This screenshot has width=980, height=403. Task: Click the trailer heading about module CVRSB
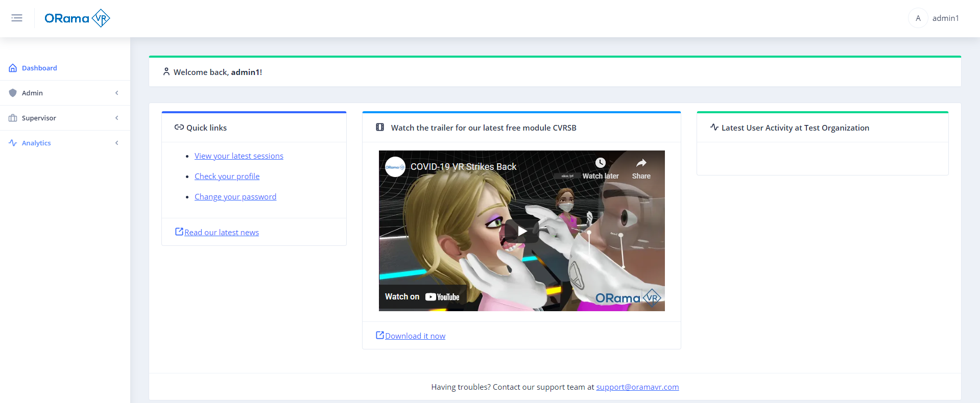point(484,128)
